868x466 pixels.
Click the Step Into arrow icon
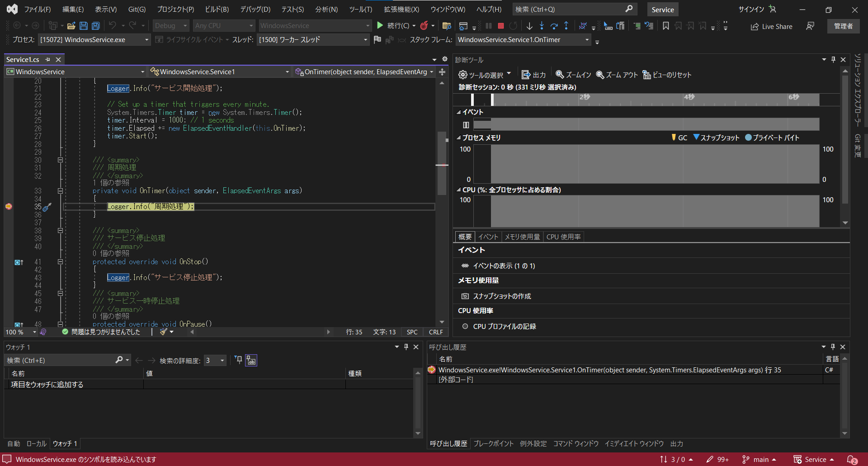542,26
